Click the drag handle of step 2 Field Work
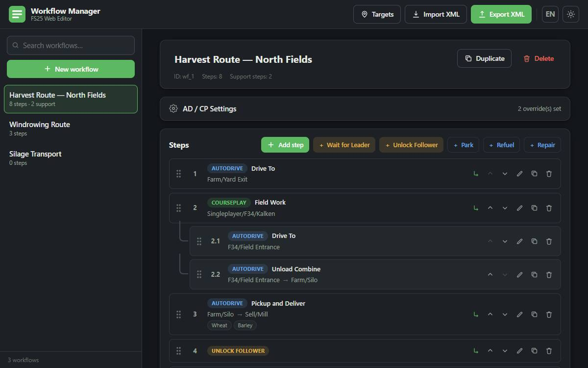 coord(178,208)
